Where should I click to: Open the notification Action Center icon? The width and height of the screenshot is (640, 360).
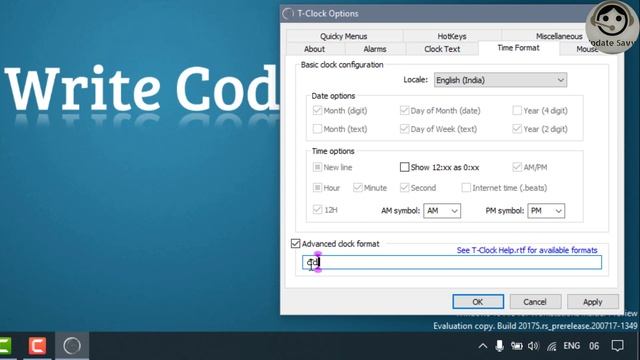tap(618, 346)
